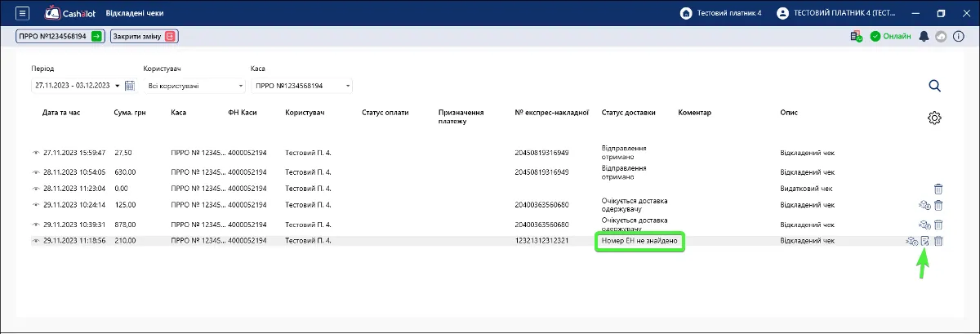Image resolution: width=980 pixels, height=334 pixels.
Task: Click Відправлення отримано status in the 630.00 row
Action: tap(624, 171)
